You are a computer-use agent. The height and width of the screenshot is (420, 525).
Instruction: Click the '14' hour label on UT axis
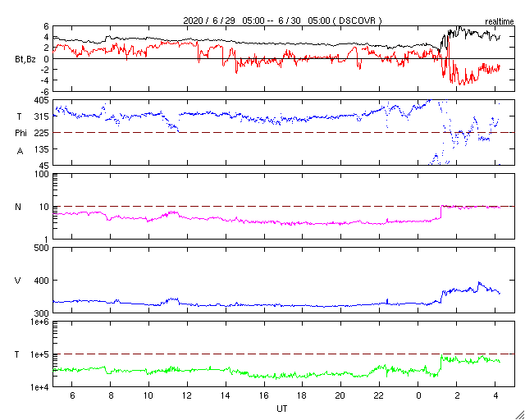[226, 395]
